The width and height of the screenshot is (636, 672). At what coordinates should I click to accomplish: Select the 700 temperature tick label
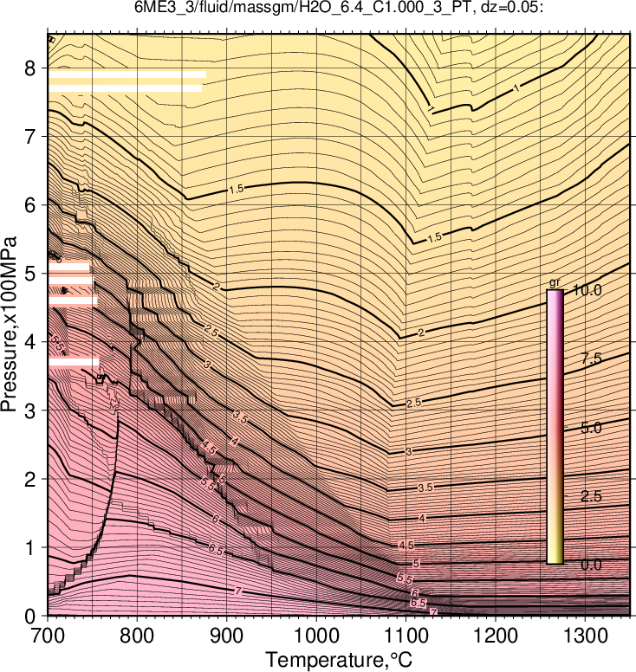point(48,636)
